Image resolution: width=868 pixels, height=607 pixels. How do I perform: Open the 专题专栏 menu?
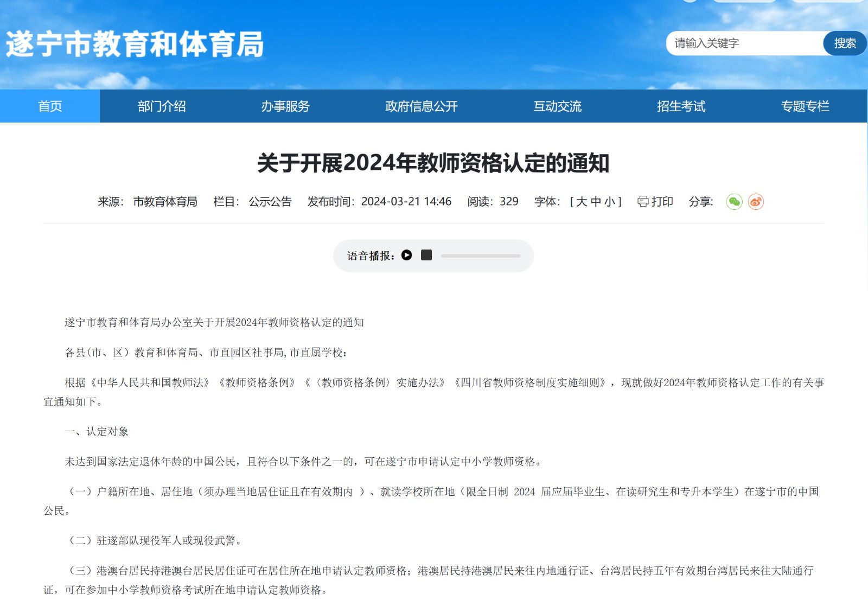tap(805, 106)
